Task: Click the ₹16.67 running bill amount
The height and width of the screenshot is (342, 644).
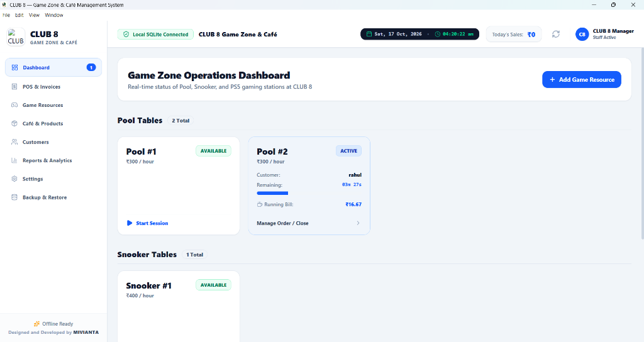Action: 353,204
